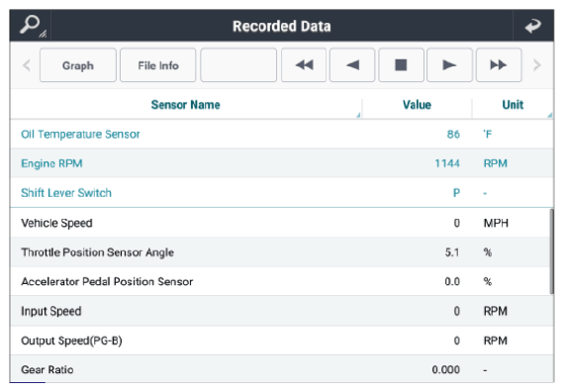Image resolution: width=564 pixels, height=392 pixels.
Task: Click the 5.1 throttle value
Action: click(x=452, y=252)
